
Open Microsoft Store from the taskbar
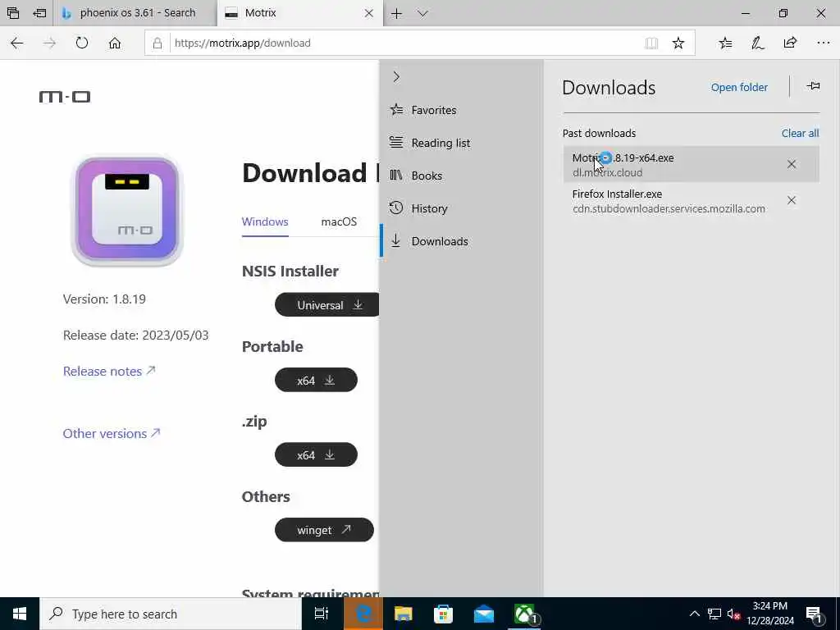(x=443, y=614)
